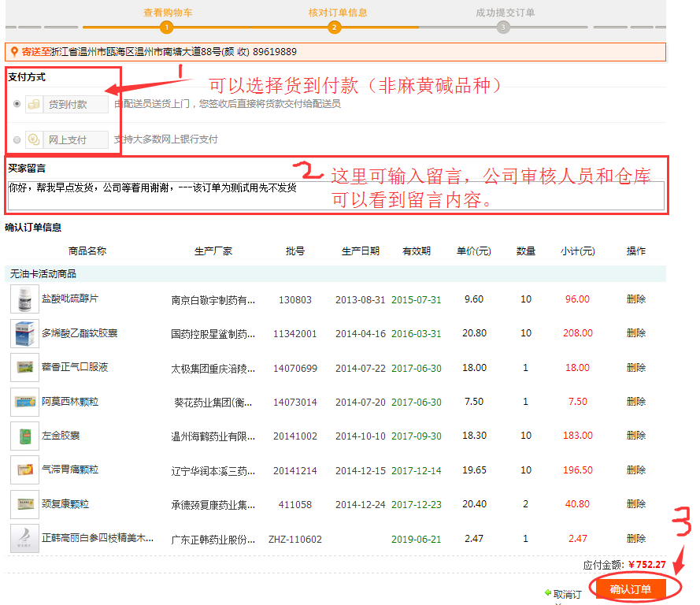
Task: Open the 阿莫西林颗粒 product name link
Action: coord(70,402)
